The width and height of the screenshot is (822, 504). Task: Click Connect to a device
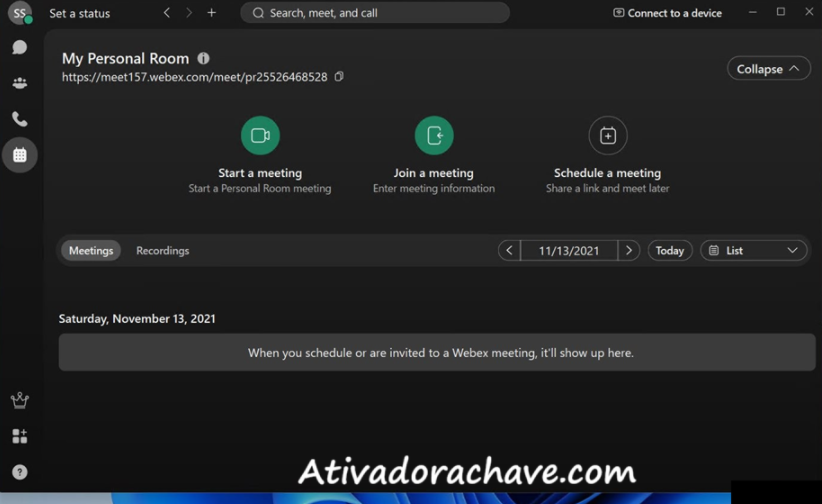pos(667,13)
